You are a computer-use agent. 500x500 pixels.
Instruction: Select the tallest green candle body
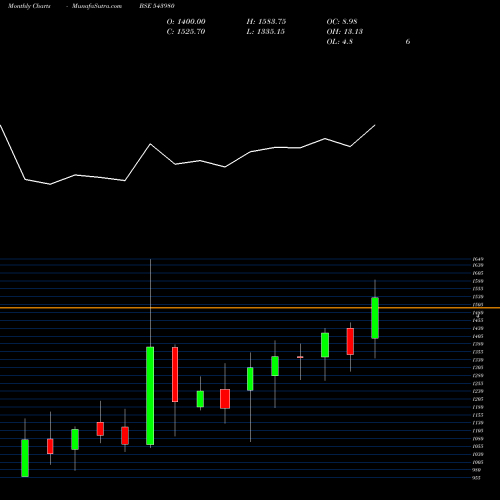tap(150, 396)
